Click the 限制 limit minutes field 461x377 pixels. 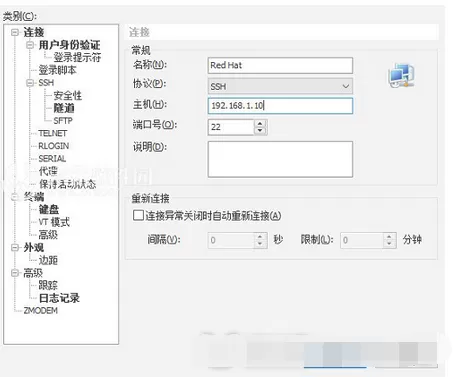362,240
